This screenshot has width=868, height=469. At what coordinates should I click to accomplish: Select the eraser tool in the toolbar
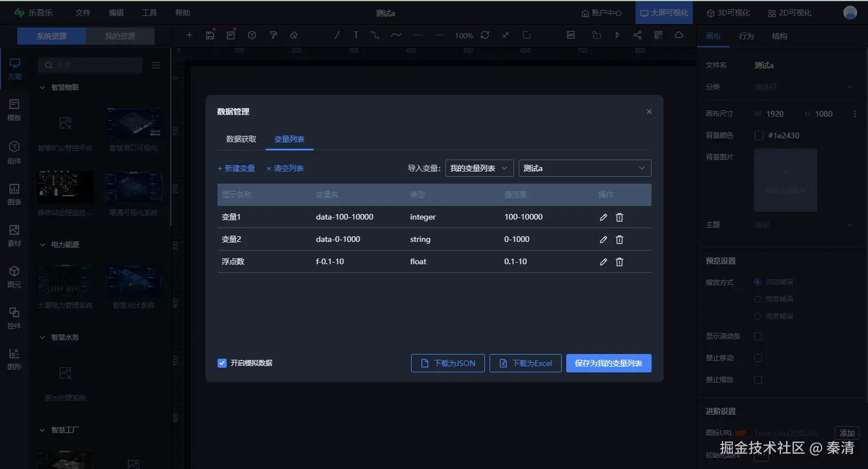point(294,35)
